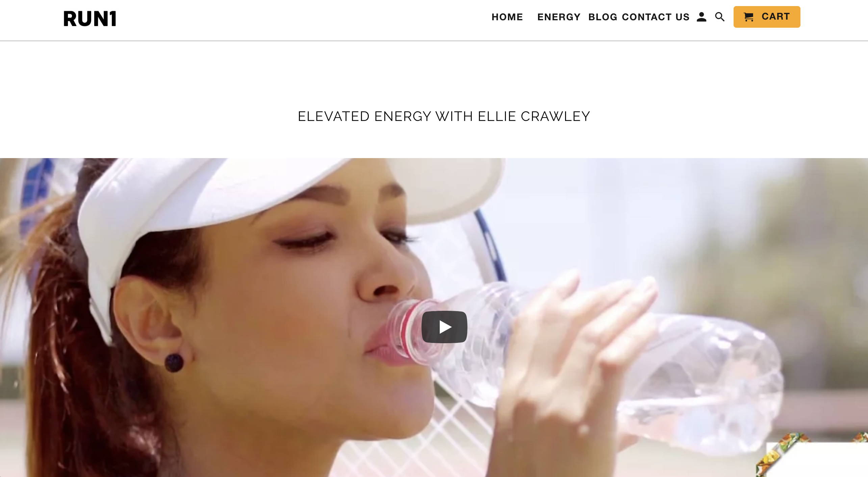Click the shopping cart icon in the Cart button
Viewport: 868px width, 477px height.
tap(748, 17)
